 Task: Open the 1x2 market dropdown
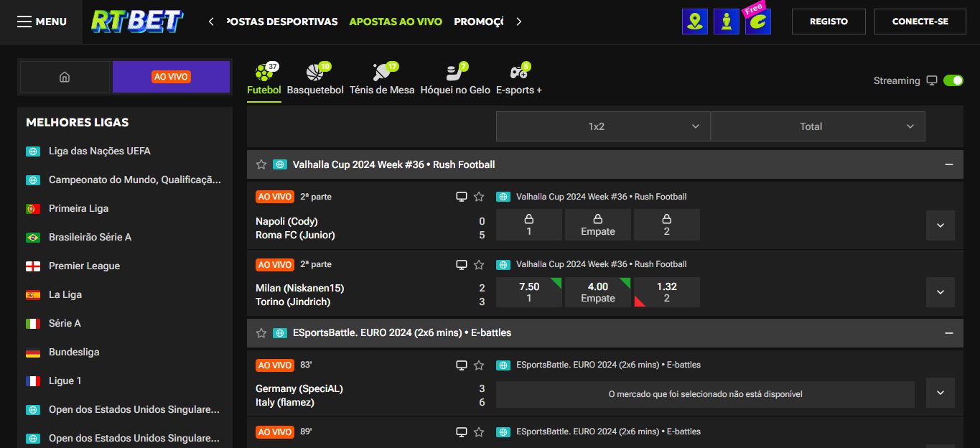click(603, 126)
